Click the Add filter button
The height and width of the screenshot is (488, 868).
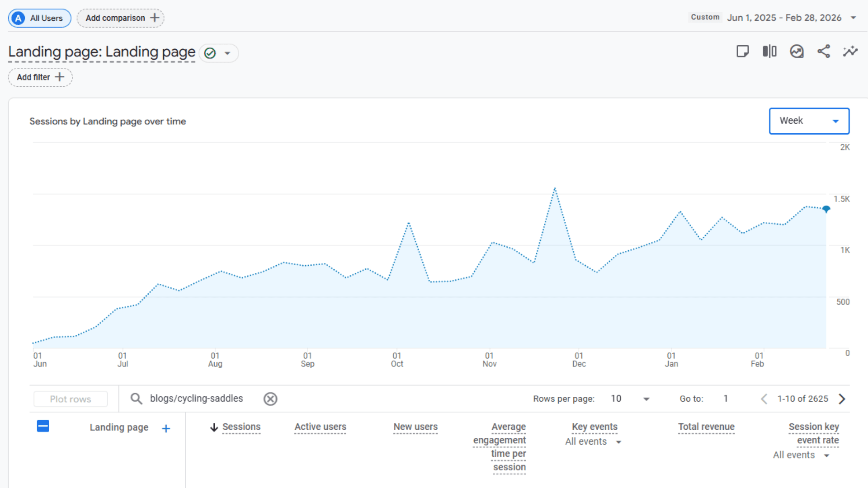coord(40,77)
